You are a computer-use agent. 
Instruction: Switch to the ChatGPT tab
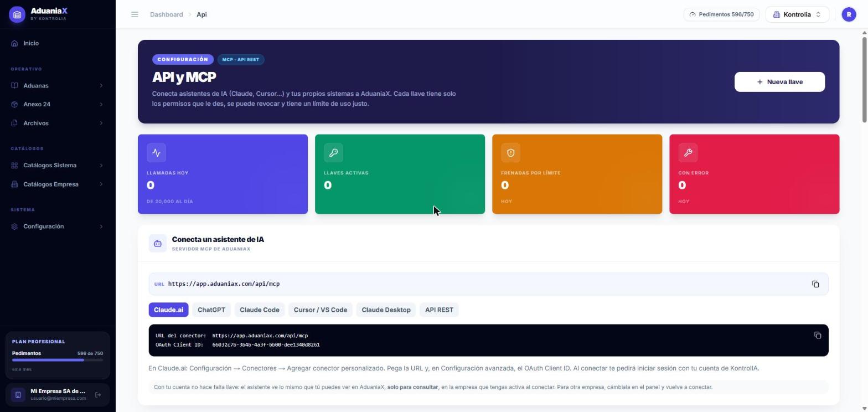tap(211, 310)
